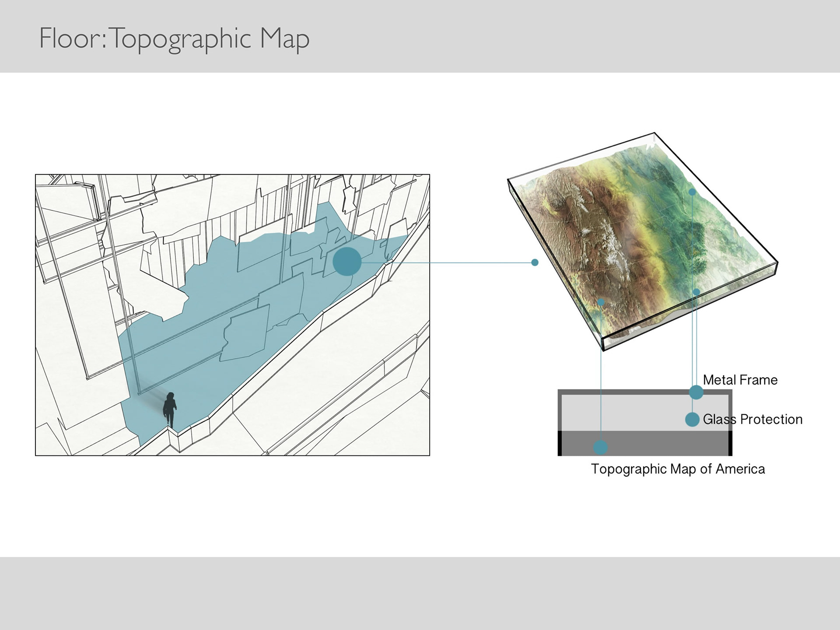Click the dot at the 3D map's lower left
This screenshot has width=840, height=630.
(601, 302)
